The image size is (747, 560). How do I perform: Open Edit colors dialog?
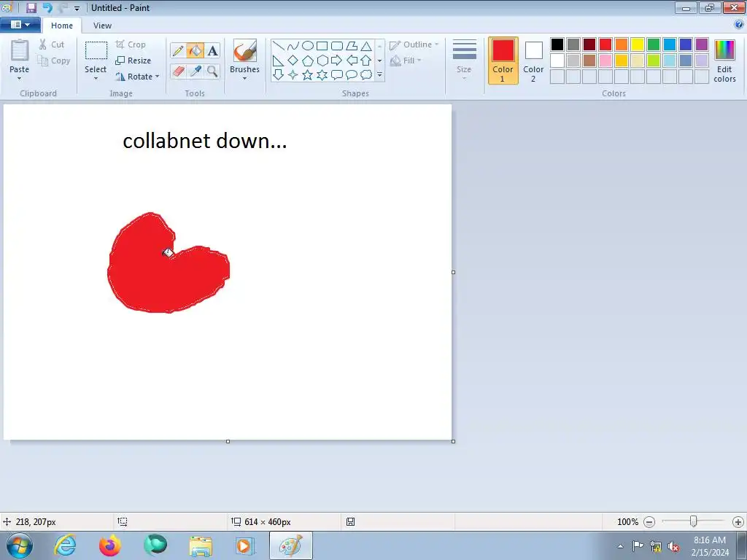(x=724, y=61)
